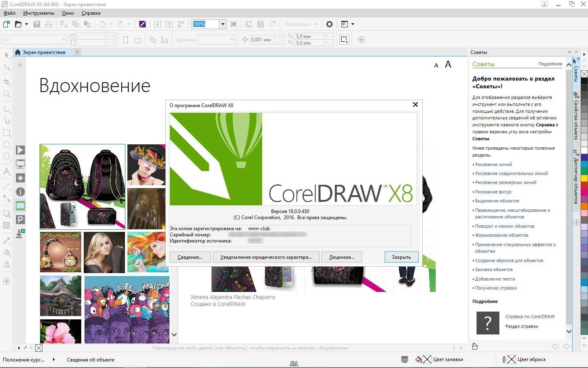Open the Gallery filmstrip icon

click(20, 206)
